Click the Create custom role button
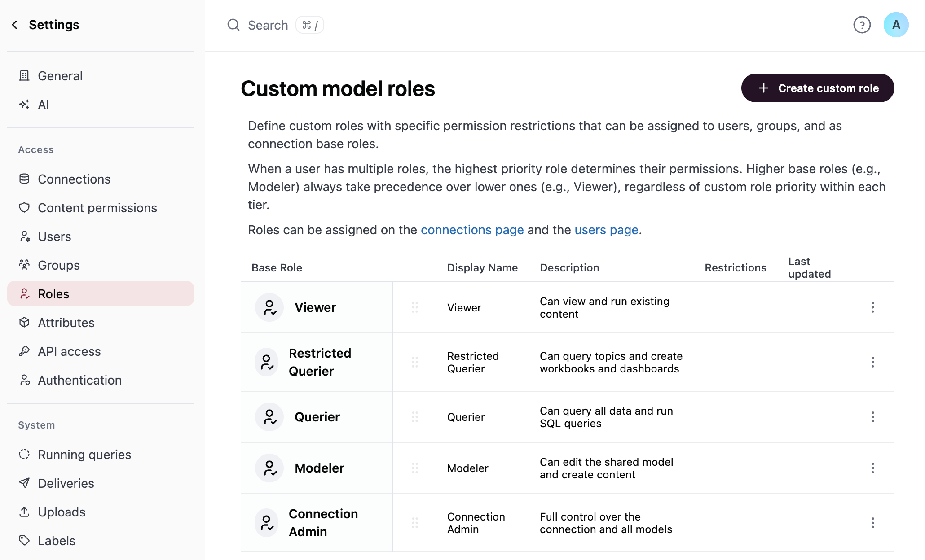Viewport: 925px width, 560px height. [817, 88]
